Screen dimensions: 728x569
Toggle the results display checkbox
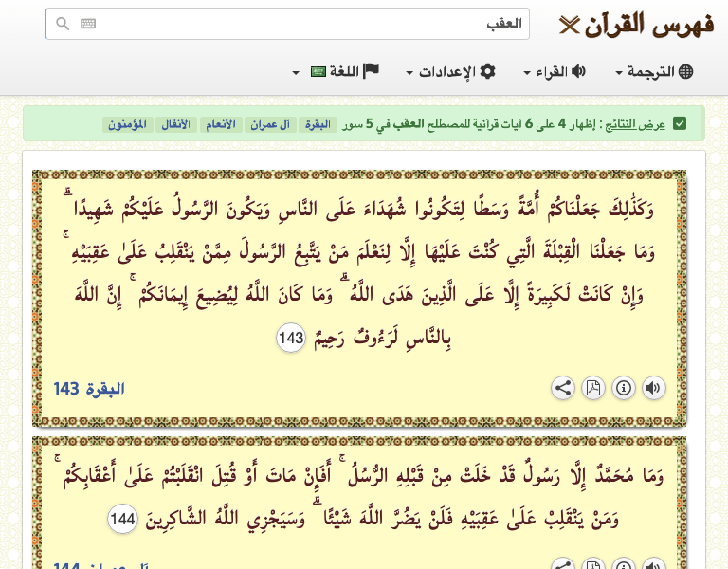coord(680,124)
